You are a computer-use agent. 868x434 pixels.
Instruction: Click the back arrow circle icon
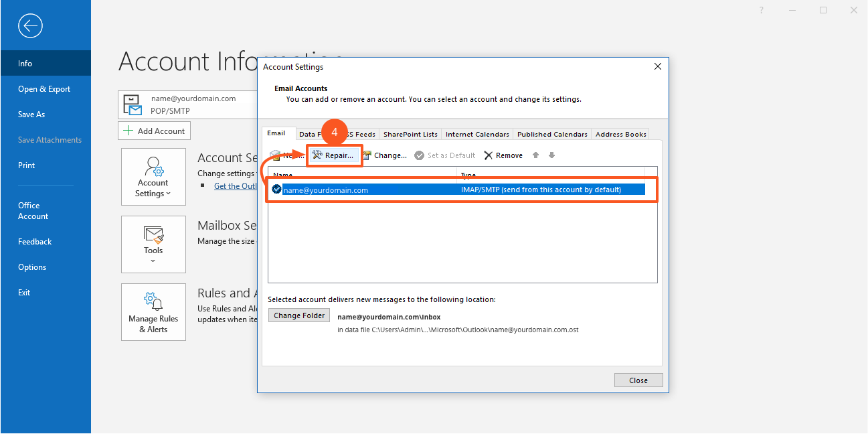[x=31, y=26]
